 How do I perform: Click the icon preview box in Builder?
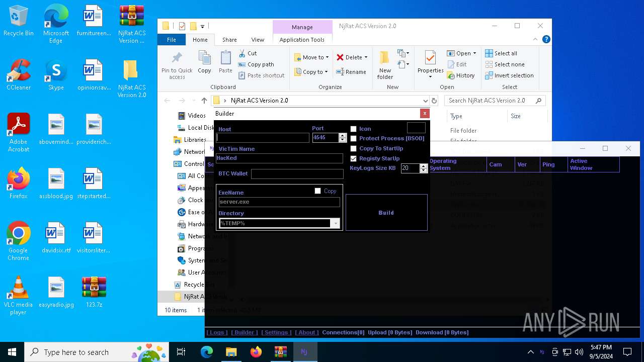pyautogui.click(x=416, y=128)
